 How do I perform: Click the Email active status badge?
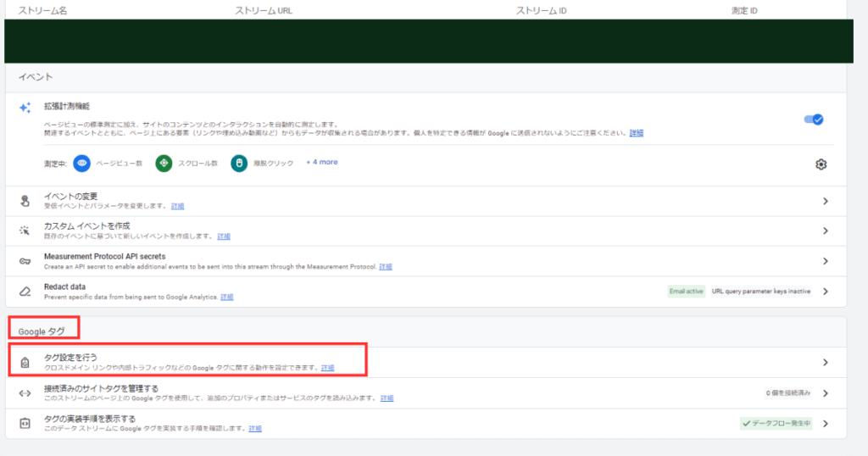click(687, 291)
